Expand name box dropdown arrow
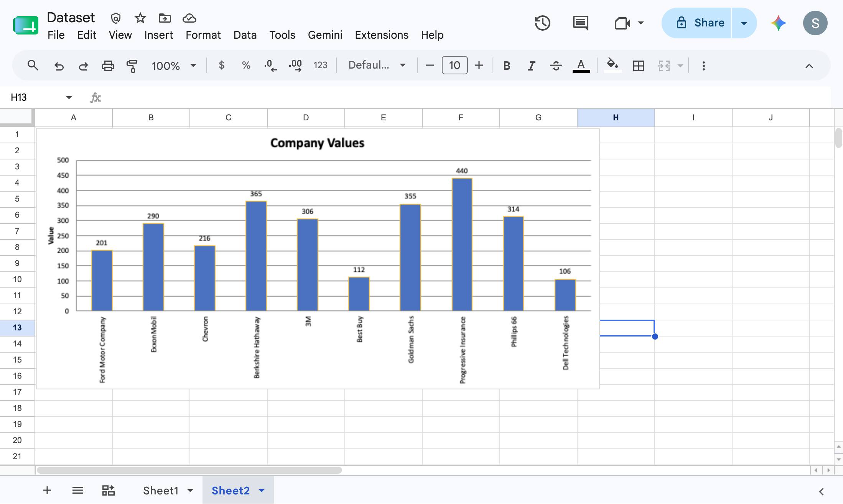This screenshot has width=843, height=504. coord(69,97)
